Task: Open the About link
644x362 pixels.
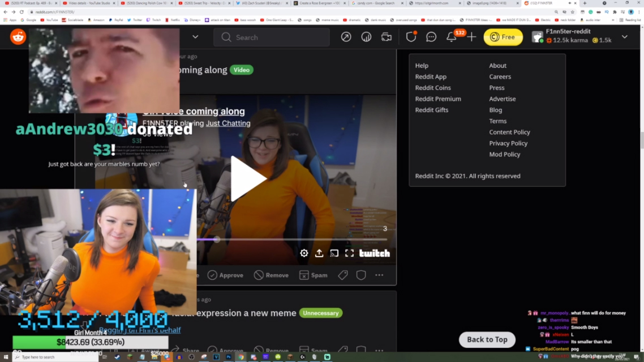Action: click(498, 65)
